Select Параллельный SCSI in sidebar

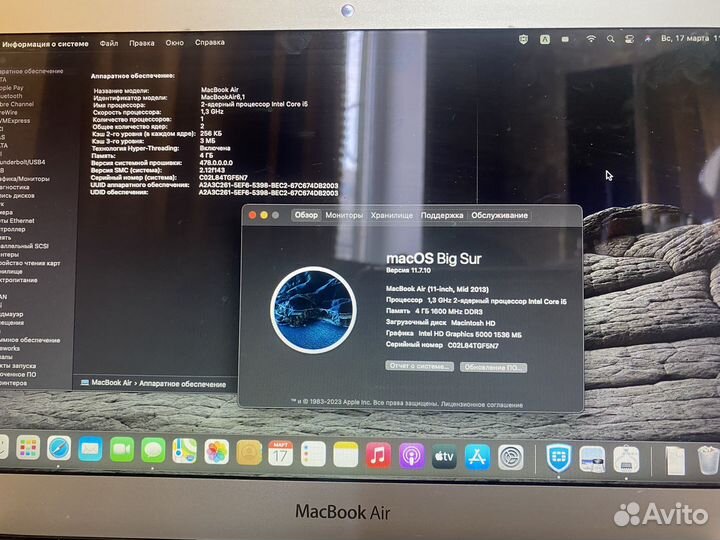(x=24, y=246)
